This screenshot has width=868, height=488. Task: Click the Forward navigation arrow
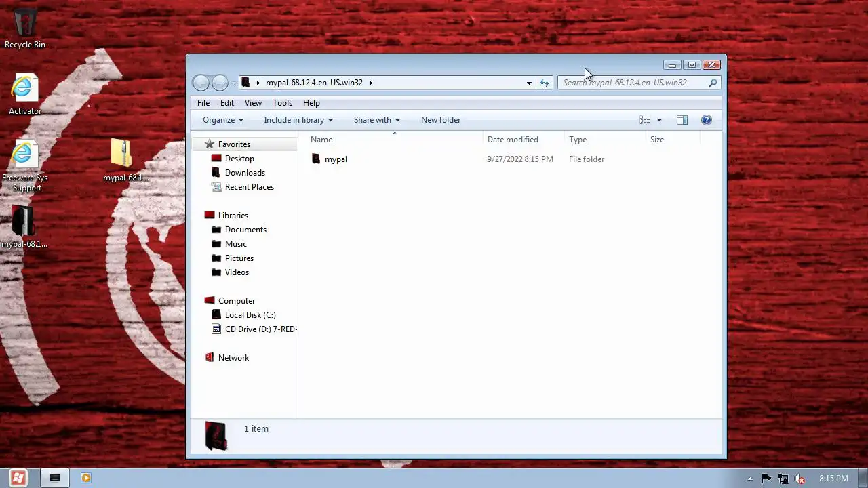[x=220, y=83]
